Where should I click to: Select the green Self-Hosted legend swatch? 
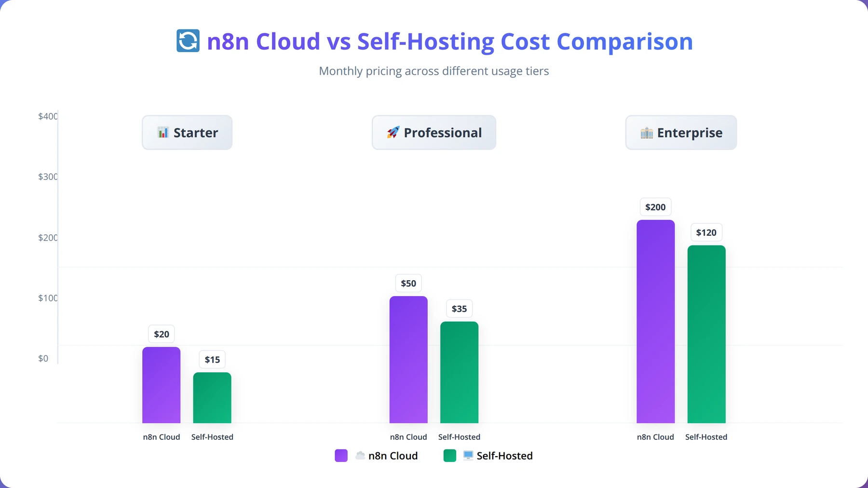click(x=449, y=456)
